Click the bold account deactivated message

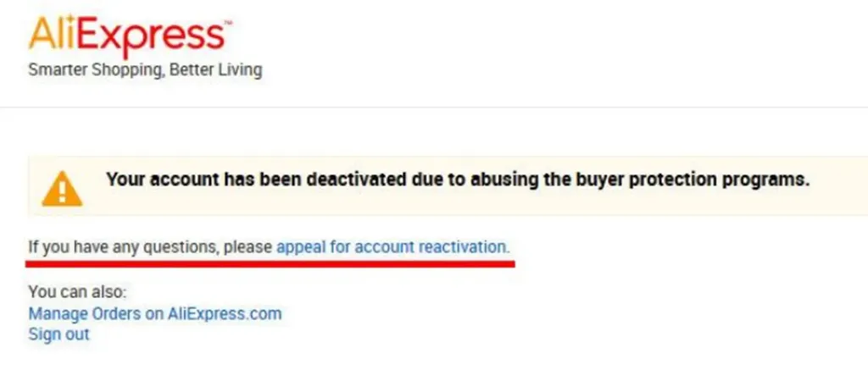458,179
